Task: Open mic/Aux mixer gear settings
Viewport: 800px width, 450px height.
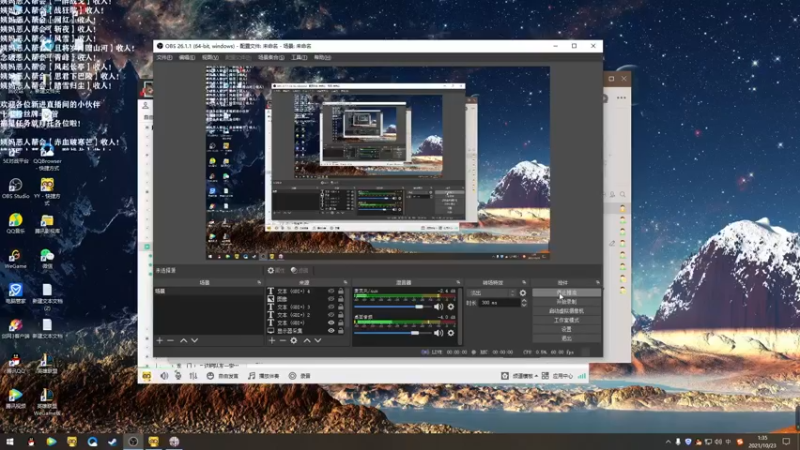Action: [451, 308]
